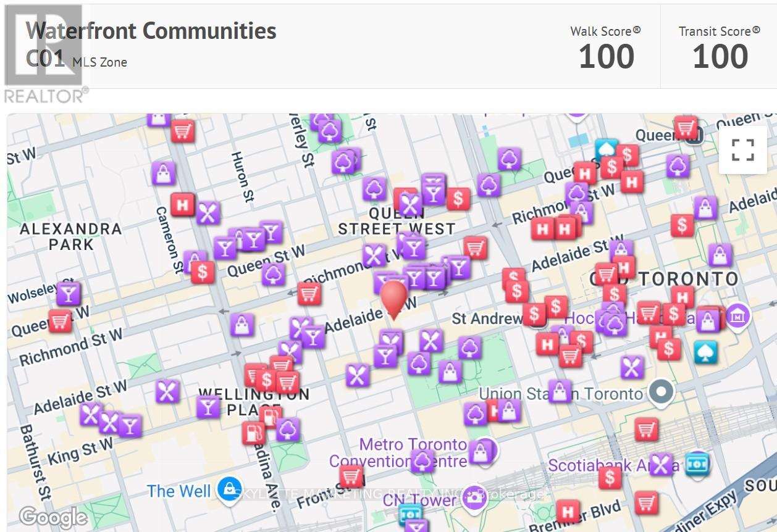Click the tree icon under Queen St W label
Viewport: 777px width, 532px height.
coord(272,274)
